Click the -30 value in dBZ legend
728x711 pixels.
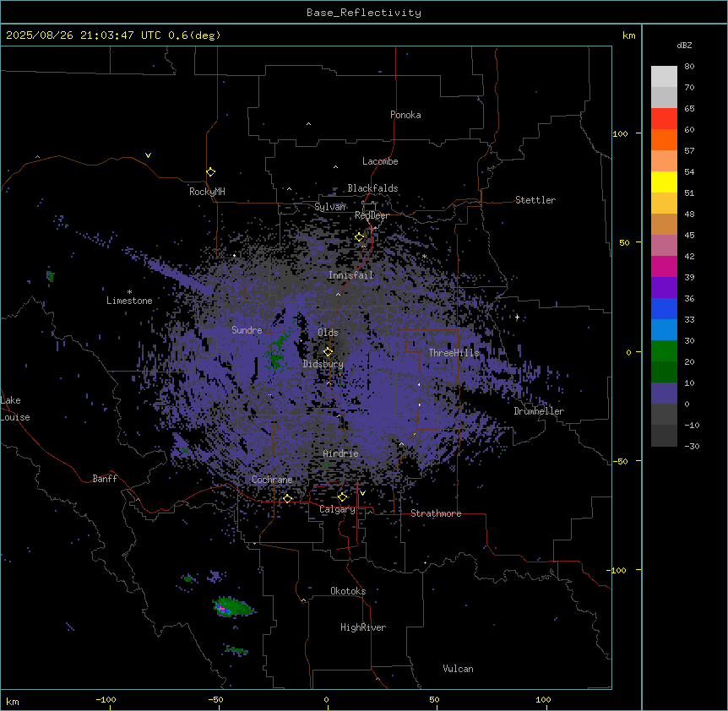tap(692, 446)
